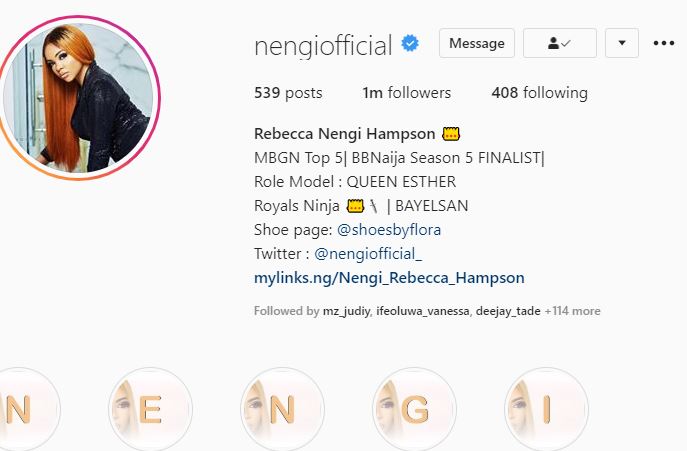Open the story highlight labeled G
687x451 pixels.
[414, 408]
